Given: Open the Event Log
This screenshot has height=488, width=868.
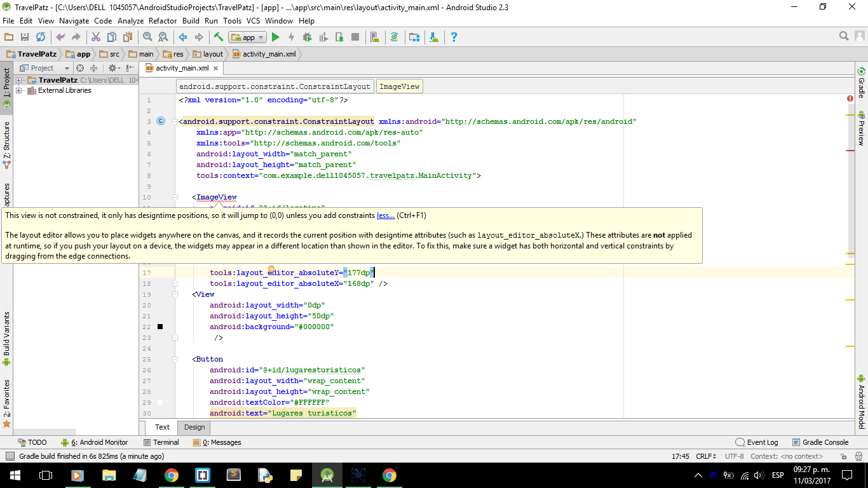Looking at the screenshot, I should coord(757,442).
